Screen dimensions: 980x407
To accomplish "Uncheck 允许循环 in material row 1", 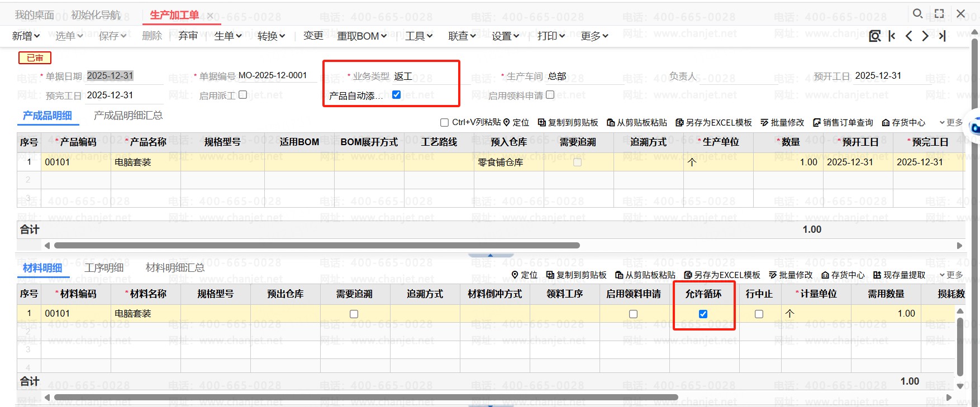I will (703, 314).
